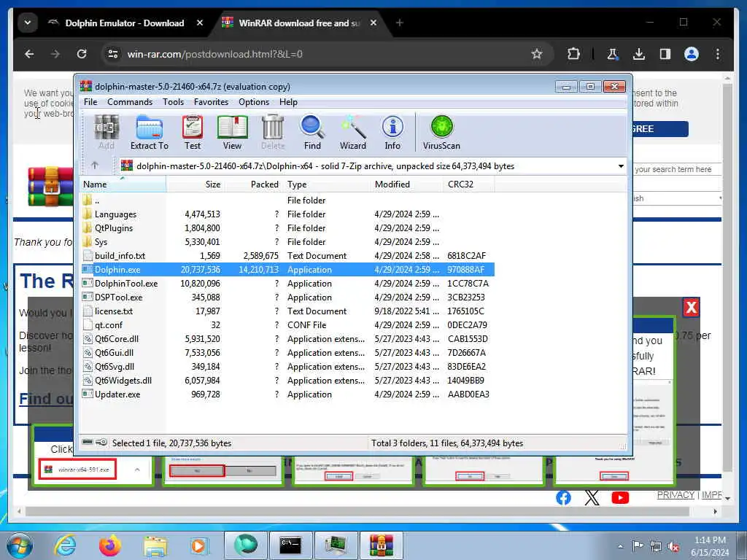Open browser extensions puzzle icon
This screenshot has width=747, height=560.
(x=574, y=54)
